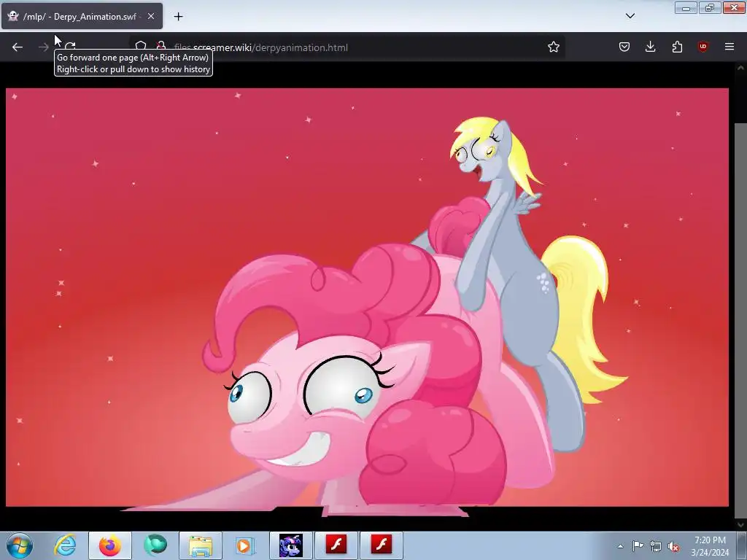Minimize the Firefox window
747x560 pixels.
tap(686, 7)
